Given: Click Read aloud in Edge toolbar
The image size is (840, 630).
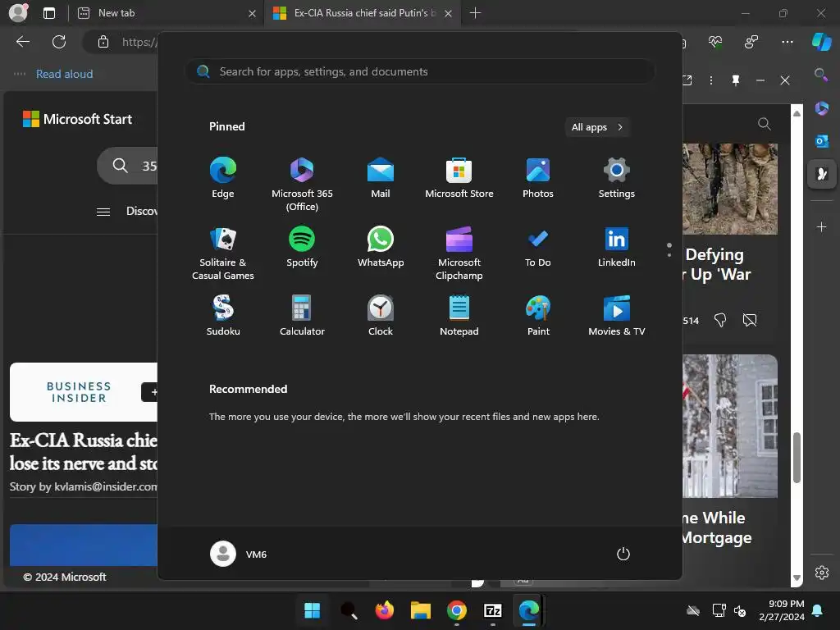Looking at the screenshot, I should pyautogui.click(x=64, y=74).
